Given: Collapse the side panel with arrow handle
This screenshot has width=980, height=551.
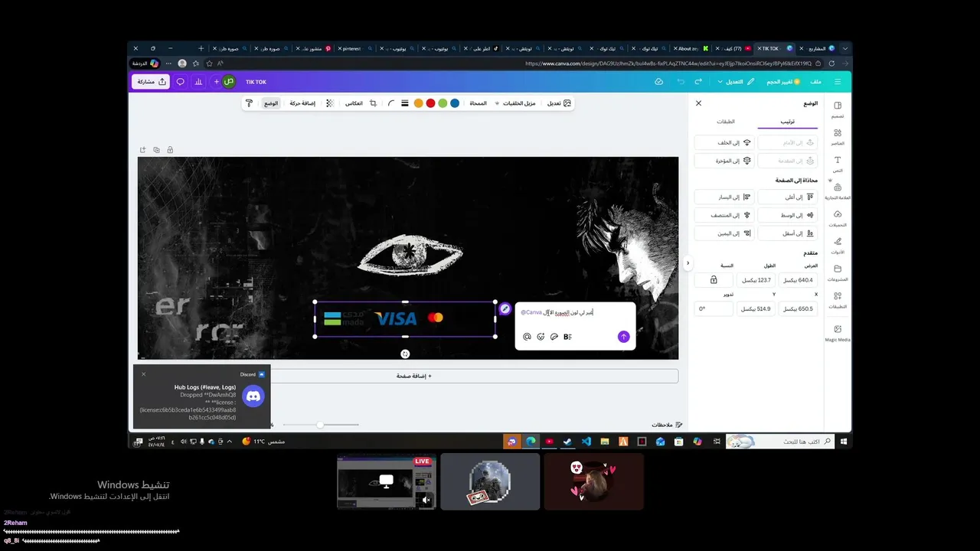Looking at the screenshot, I should pos(688,263).
